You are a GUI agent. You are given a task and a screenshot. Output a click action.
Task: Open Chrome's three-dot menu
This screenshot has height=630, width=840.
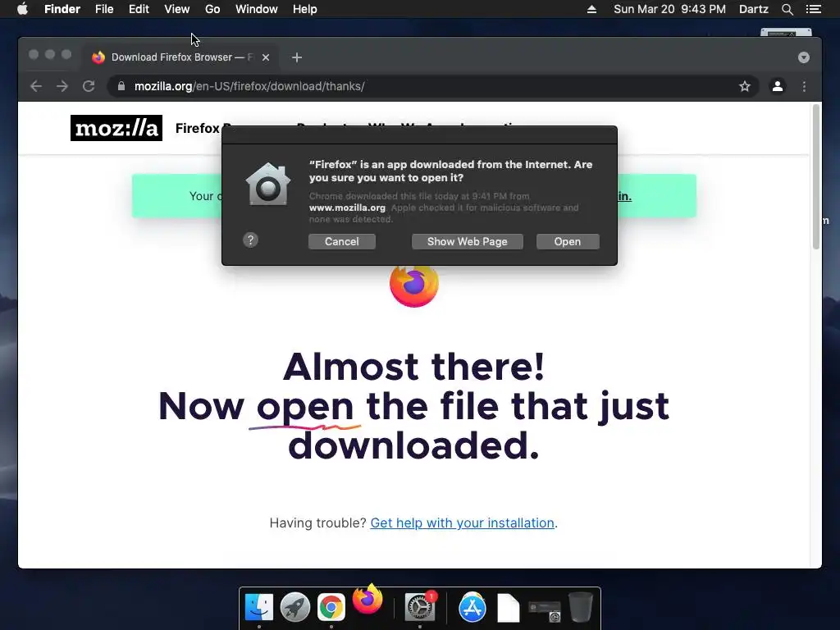804,86
